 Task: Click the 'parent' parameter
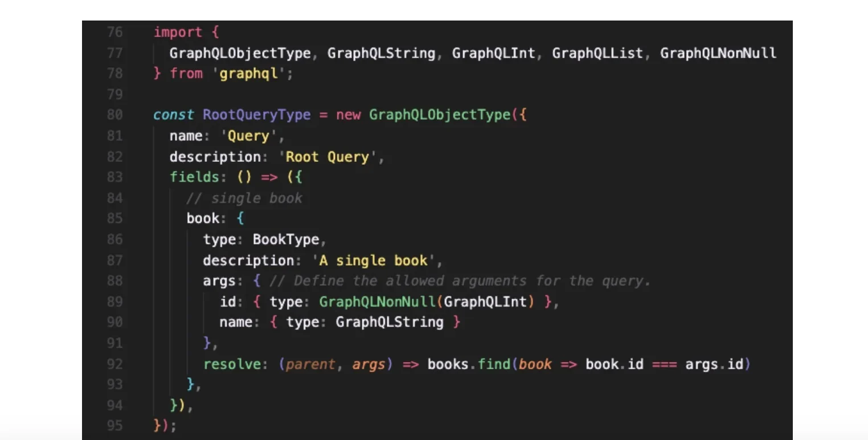[x=310, y=364]
